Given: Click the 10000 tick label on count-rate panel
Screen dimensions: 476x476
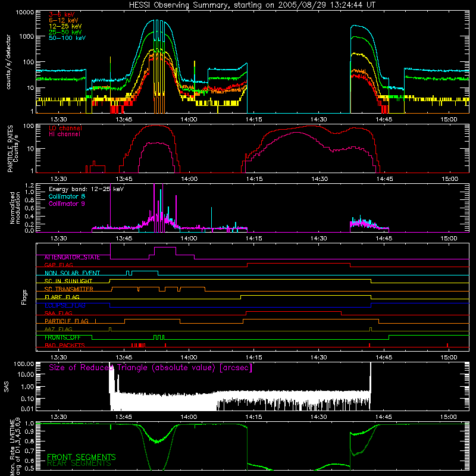Looking at the screenshot, I should (25, 12).
